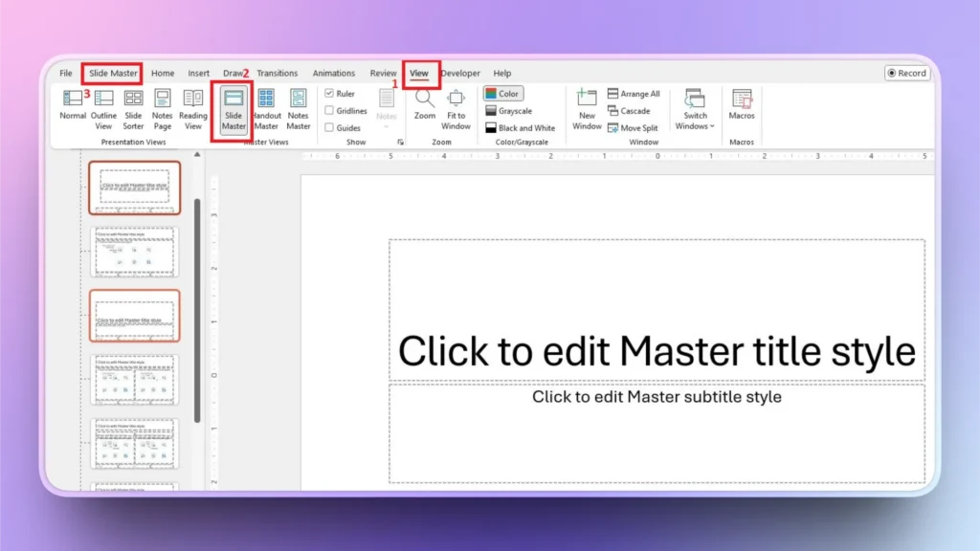Open Notes Page view

pyautogui.click(x=162, y=105)
